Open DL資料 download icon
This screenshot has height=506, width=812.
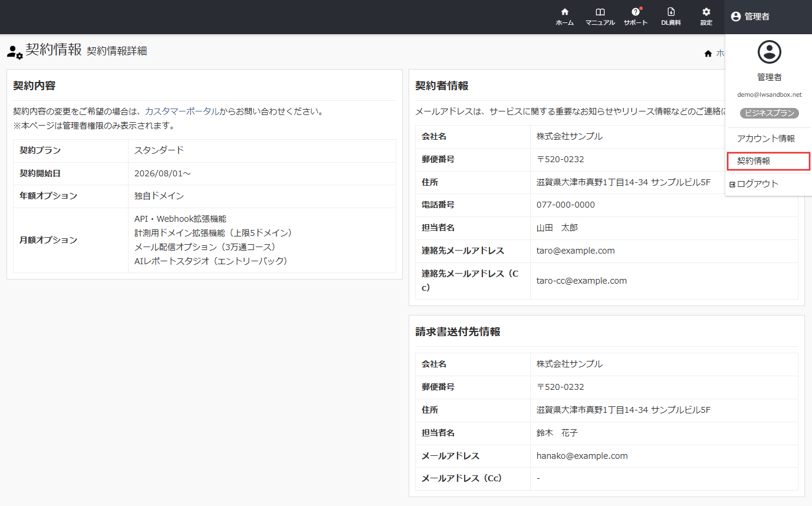coord(670,17)
